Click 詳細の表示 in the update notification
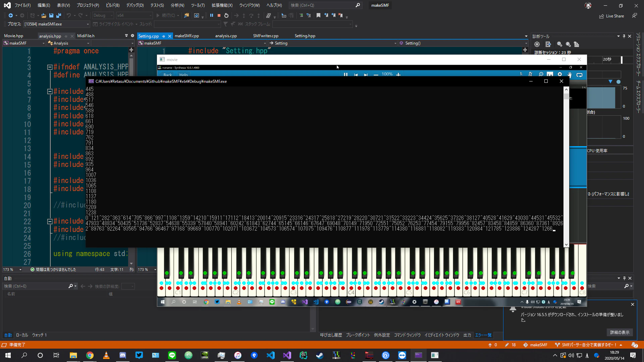Screen dimensions: 644x362 tap(620, 332)
